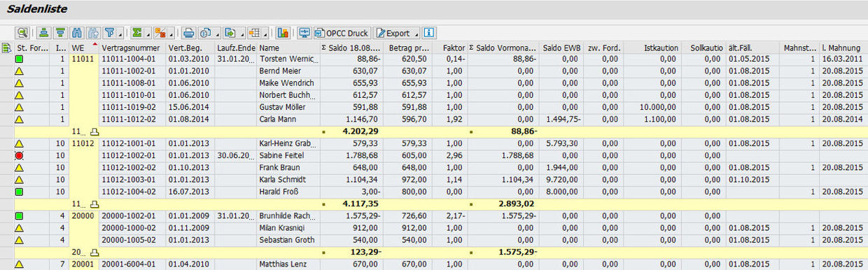
Task: Open the export icon's dropdown arrow
Action: (241, 33)
